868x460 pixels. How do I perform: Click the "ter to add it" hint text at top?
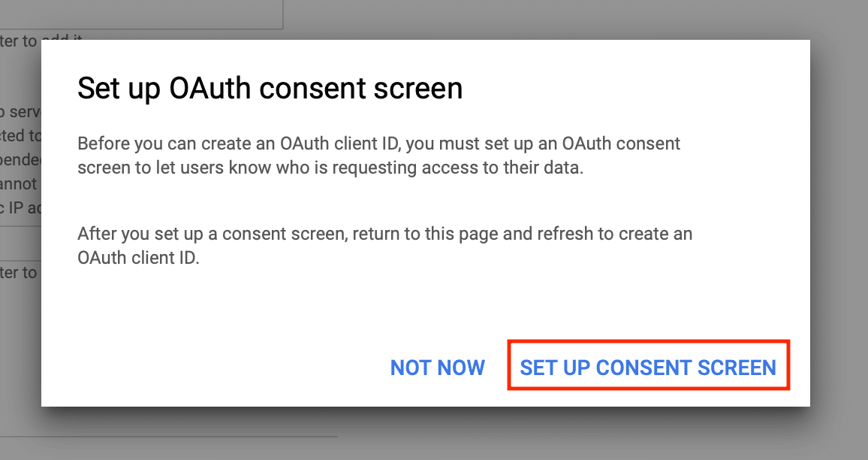click(20, 41)
